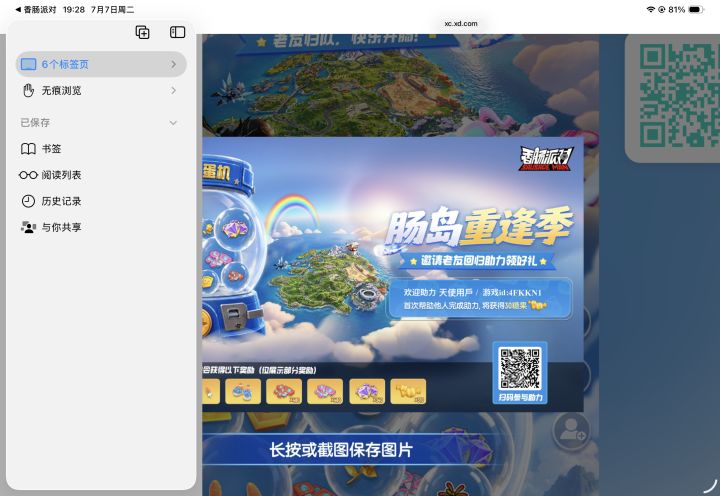The width and height of the screenshot is (720, 496).
Task: Tap the battery icon in status bar
Action: (696, 9)
